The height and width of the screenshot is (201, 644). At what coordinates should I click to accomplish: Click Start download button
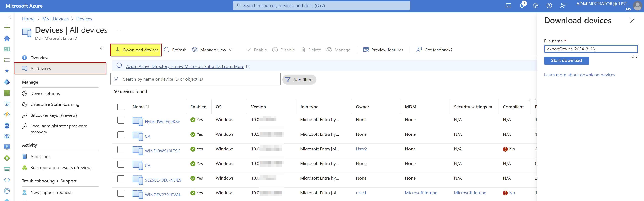point(566,60)
